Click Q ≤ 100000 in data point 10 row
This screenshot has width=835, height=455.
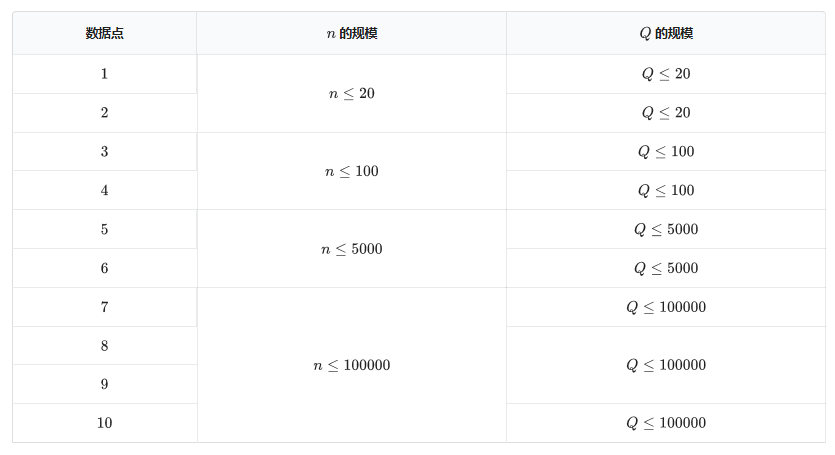pos(665,423)
